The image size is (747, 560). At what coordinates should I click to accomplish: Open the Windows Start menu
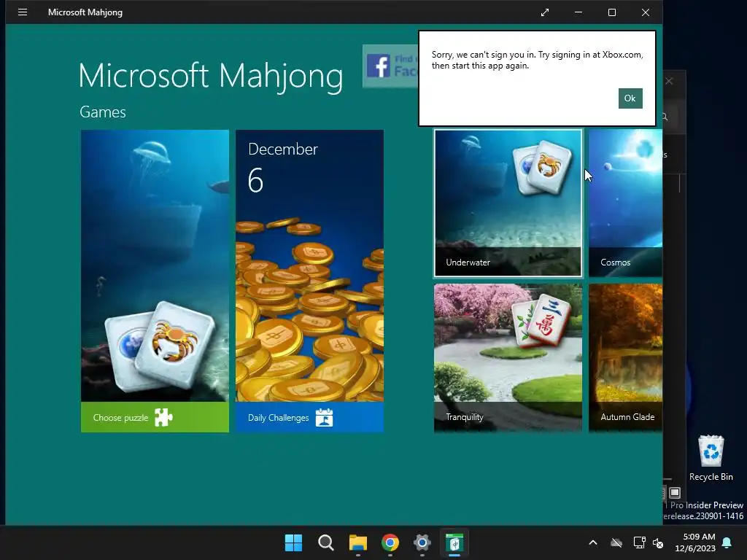click(x=293, y=542)
